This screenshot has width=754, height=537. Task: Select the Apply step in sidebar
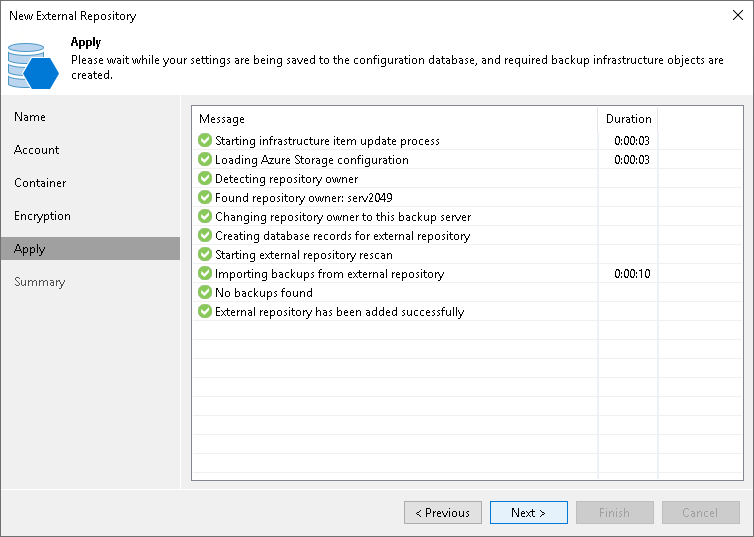30,249
